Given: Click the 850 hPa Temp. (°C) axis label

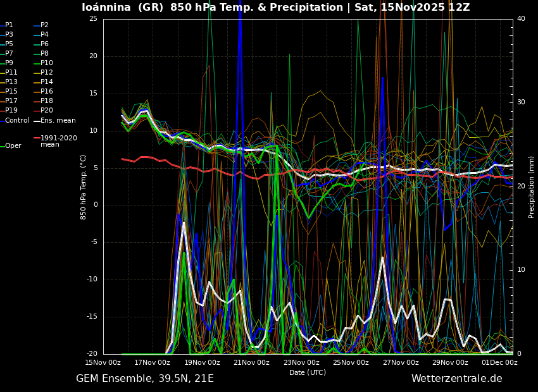Looking at the screenshot, I should click(84, 187).
